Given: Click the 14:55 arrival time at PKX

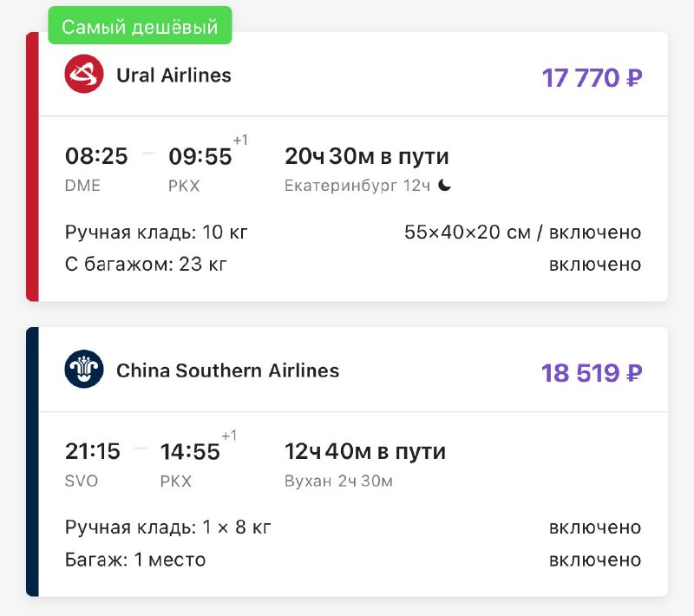Looking at the screenshot, I should (x=191, y=451).
